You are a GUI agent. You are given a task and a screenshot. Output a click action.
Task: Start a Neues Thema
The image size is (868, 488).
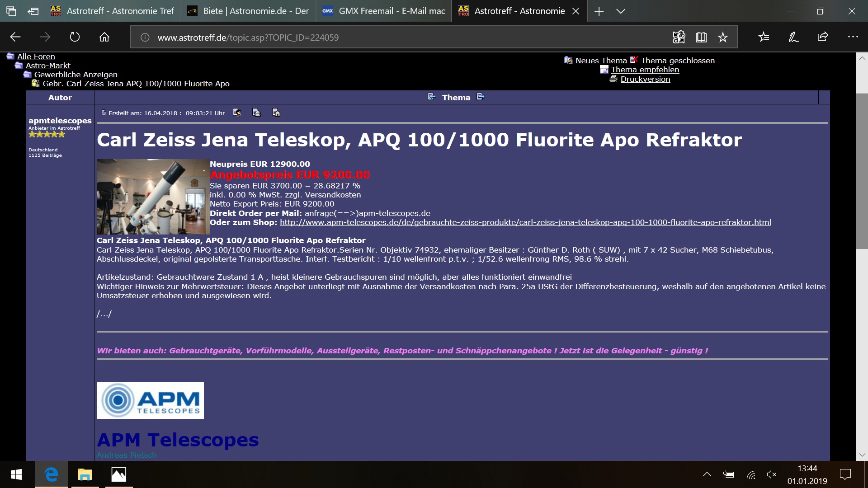point(601,61)
